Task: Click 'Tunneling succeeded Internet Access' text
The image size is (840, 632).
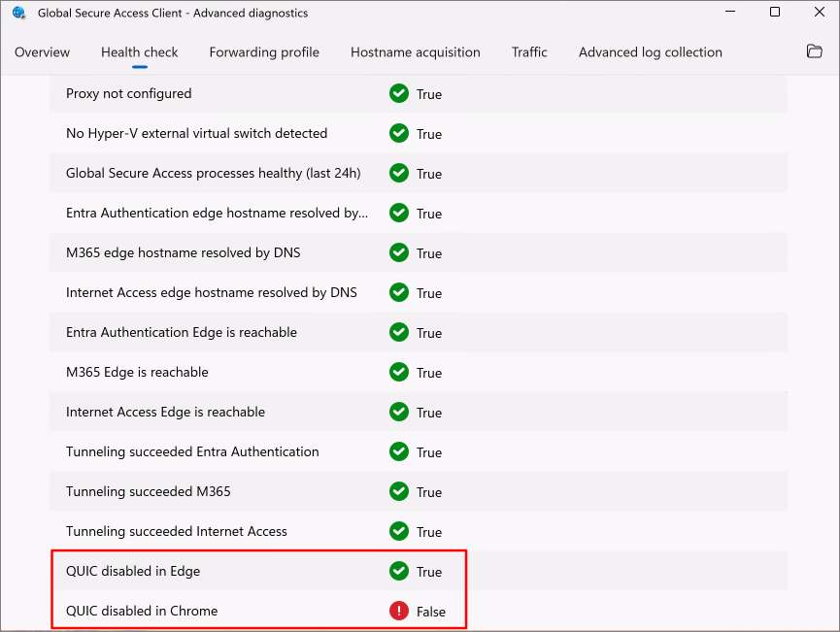Action: 176,531
